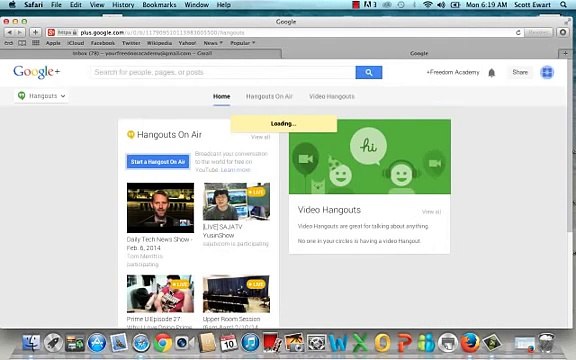Click the +Freedom Academy link
576x360 pixels.
453,72
